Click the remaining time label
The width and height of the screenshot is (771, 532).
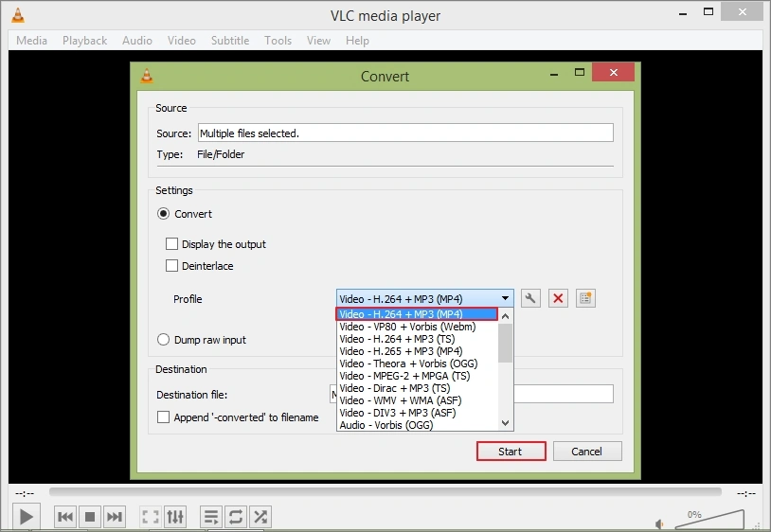(x=746, y=493)
